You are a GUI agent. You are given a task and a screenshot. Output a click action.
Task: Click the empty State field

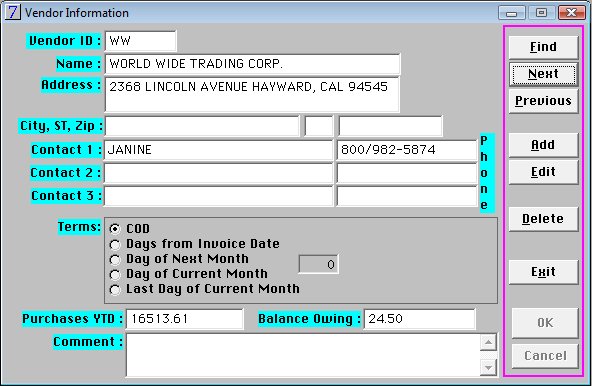pos(319,126)
